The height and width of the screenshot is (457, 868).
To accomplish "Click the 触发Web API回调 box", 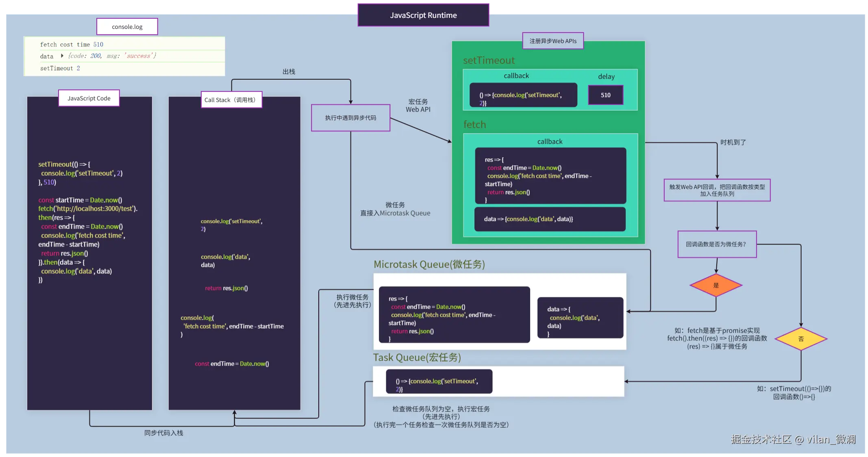I will [x=717, y=190].
